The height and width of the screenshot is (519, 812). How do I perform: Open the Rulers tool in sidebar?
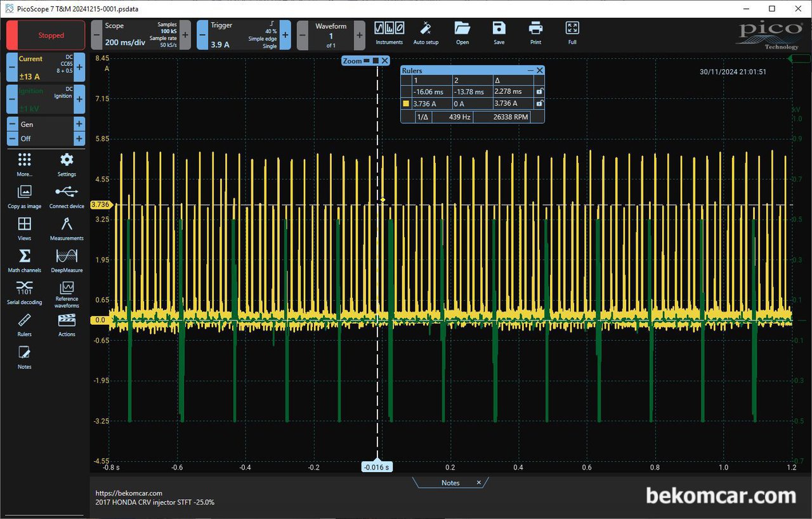(24, 325)
